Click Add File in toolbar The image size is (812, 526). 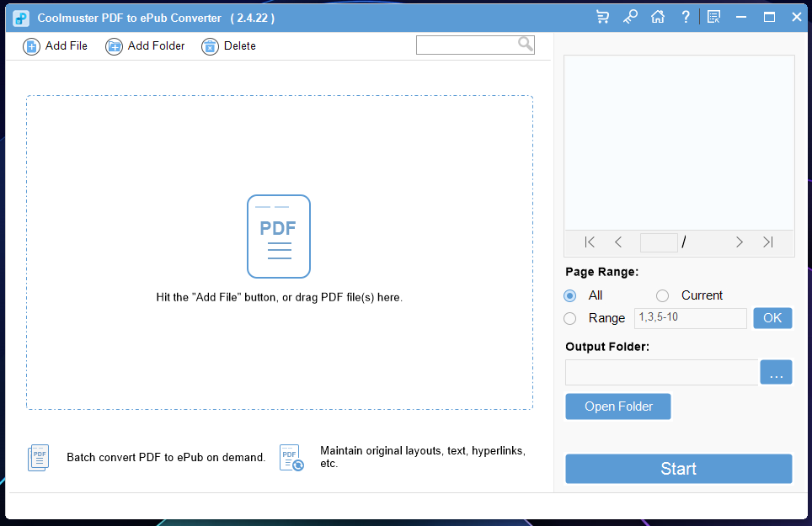click(x=56, y=46)
